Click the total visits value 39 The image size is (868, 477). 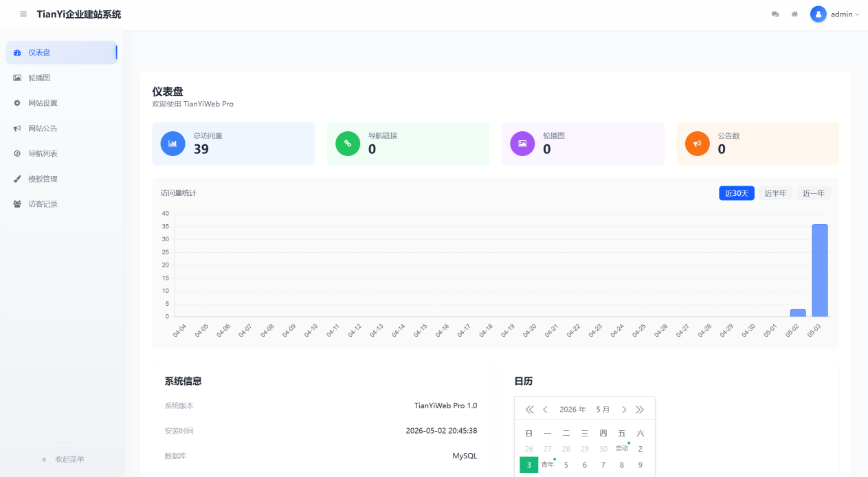coord(201,149)
